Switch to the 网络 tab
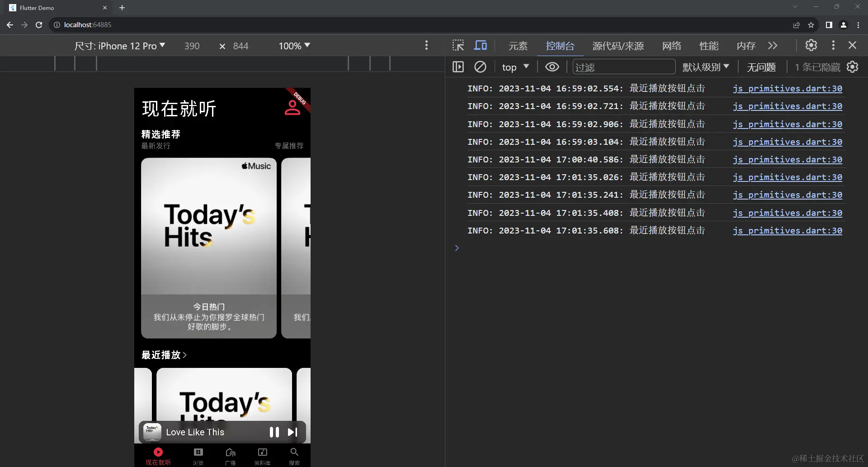 (x=672, y=46)
